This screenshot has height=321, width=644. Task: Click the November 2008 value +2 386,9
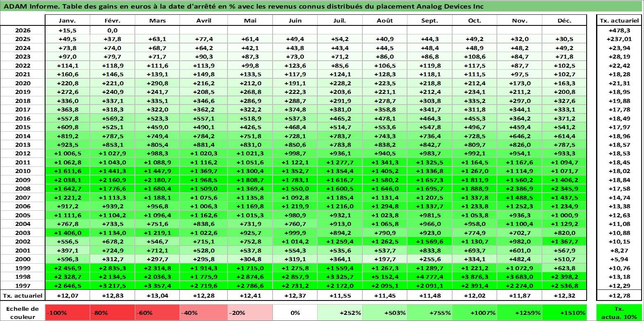(x=519, y=189)
